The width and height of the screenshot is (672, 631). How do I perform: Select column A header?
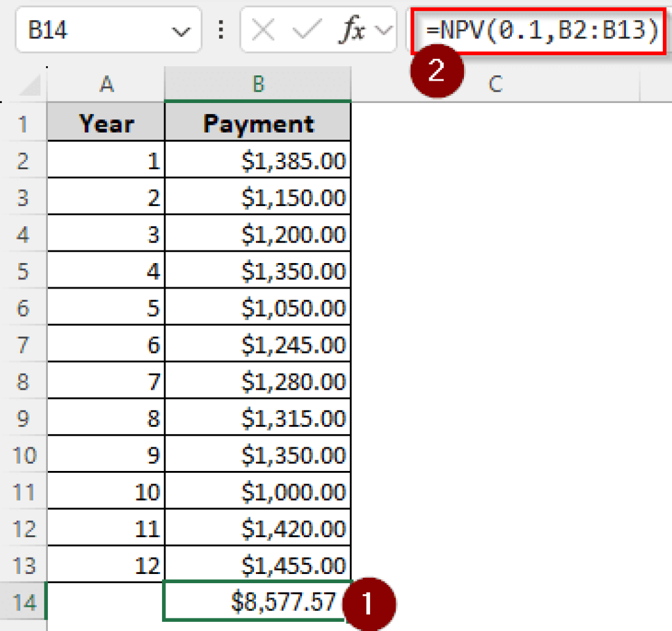point(106,83)
